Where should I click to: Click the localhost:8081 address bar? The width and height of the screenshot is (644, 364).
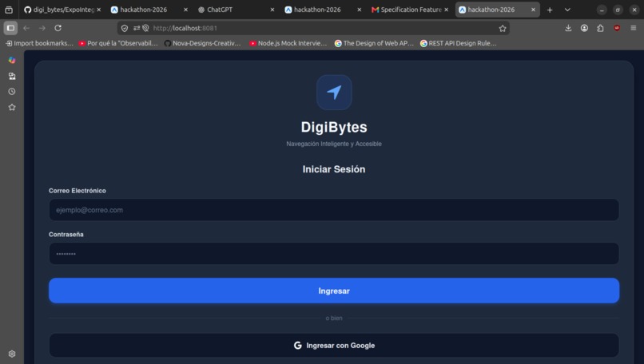(x=312, y=28)
